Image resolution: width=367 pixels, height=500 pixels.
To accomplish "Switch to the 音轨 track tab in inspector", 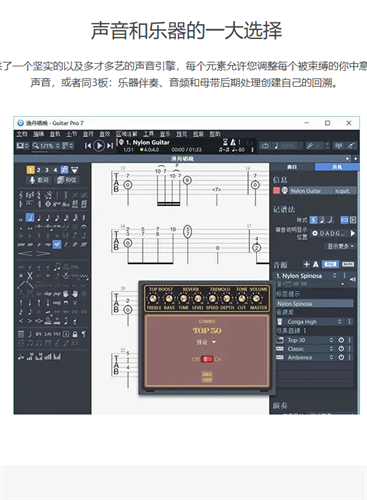I will tap(337, 167).
